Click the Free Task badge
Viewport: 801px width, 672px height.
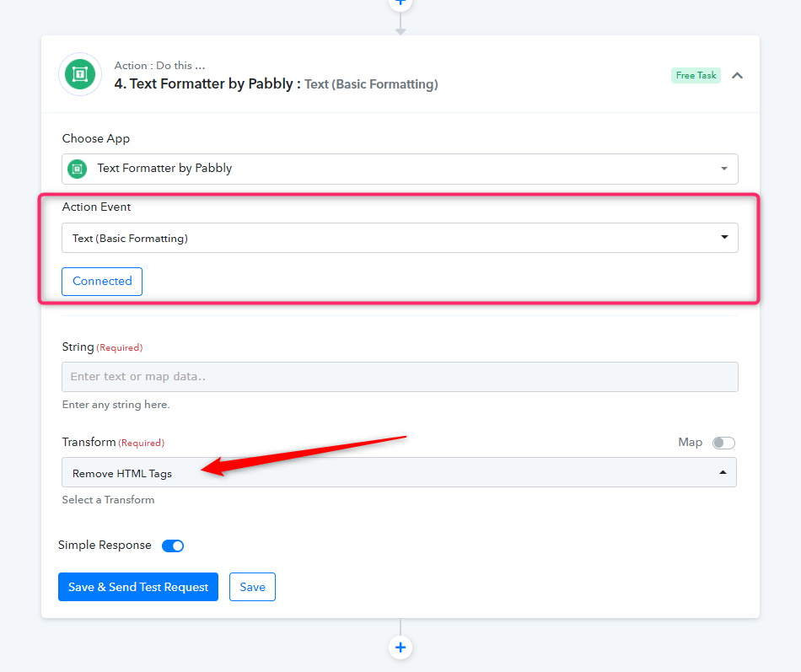pos(696,75)
